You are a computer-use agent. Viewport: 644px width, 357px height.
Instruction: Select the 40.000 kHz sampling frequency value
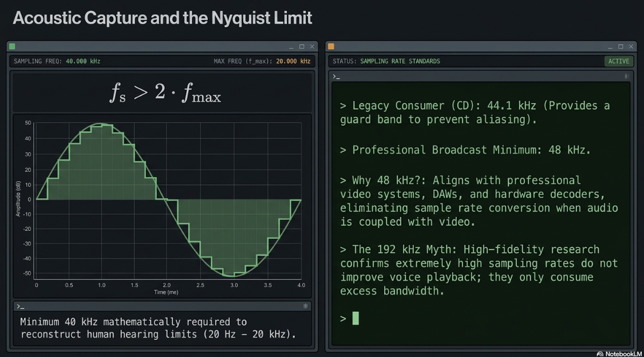pos(83,61)
